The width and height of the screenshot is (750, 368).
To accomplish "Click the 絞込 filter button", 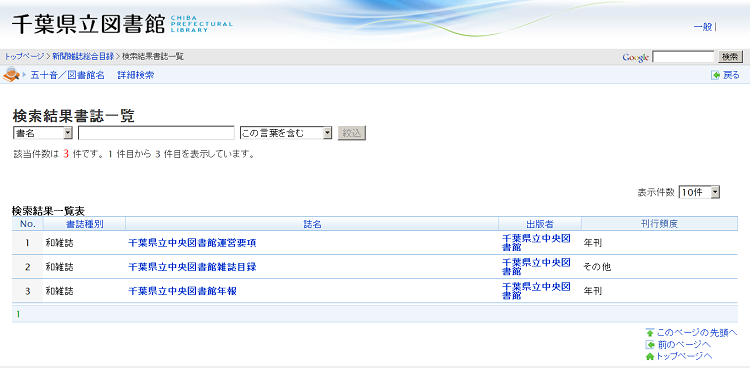I will [352, 133].
